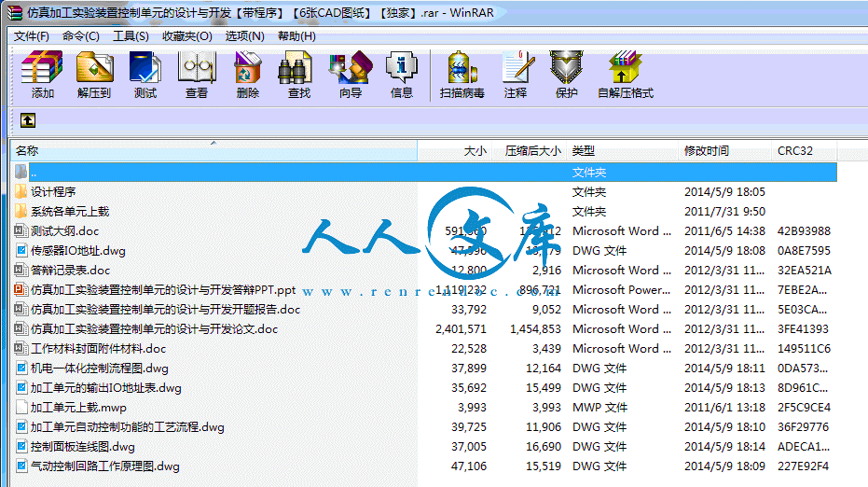This screenshot has height=487, width=868.
Task: Open the Help (帮助) menu
Action: click(x=296, y=36)
